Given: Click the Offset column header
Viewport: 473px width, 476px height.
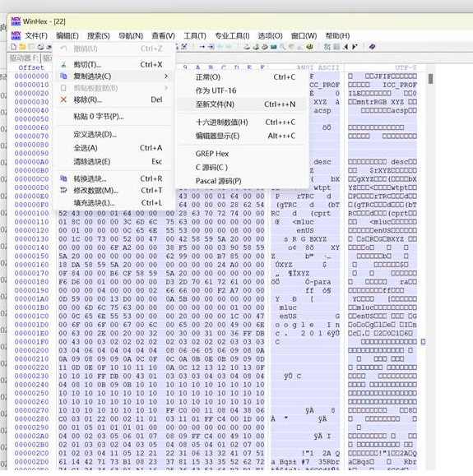Looking at the screenshot, I should (31, 67).
